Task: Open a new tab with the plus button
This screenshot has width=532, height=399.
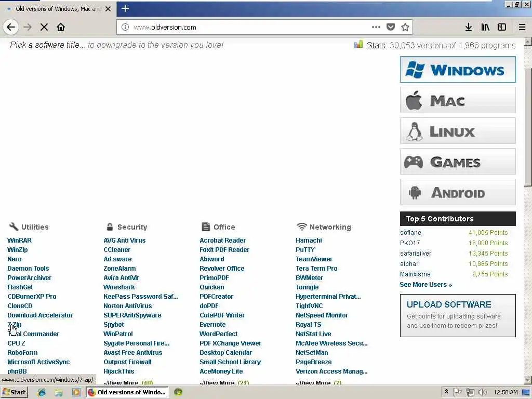Action: 125,8
